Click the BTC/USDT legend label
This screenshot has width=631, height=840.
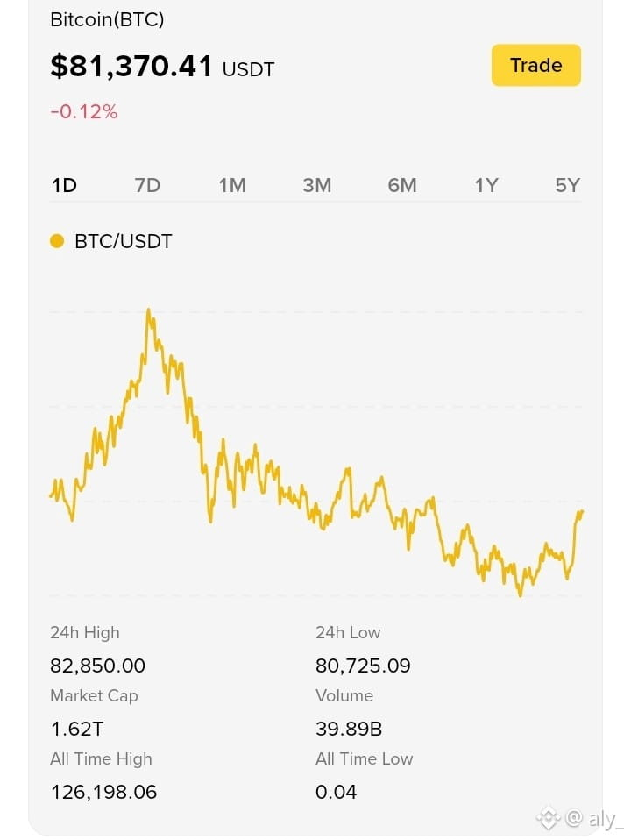(124, 242)
